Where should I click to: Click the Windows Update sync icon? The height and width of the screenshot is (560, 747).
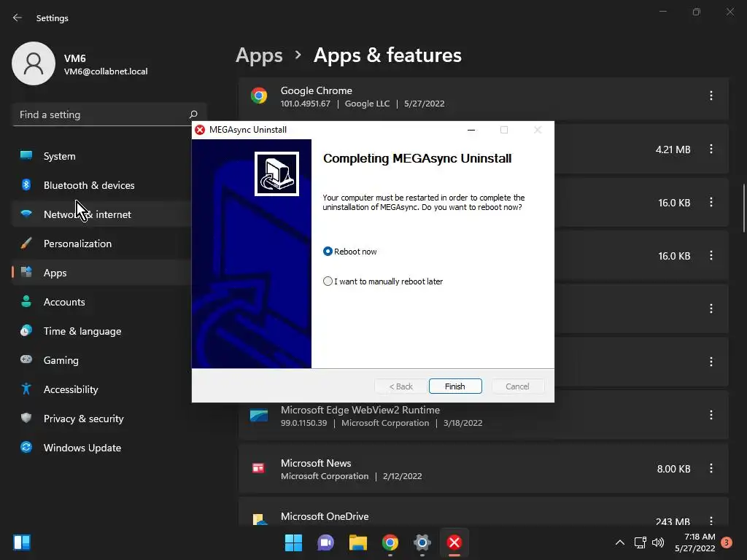pos(26,447)
